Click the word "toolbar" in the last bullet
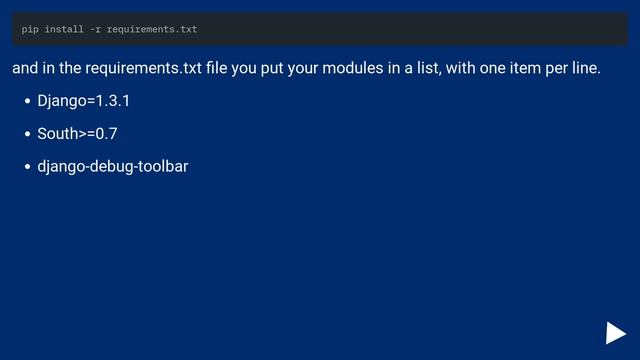Screen dimensions: 640x360 [x=163, y=167]
